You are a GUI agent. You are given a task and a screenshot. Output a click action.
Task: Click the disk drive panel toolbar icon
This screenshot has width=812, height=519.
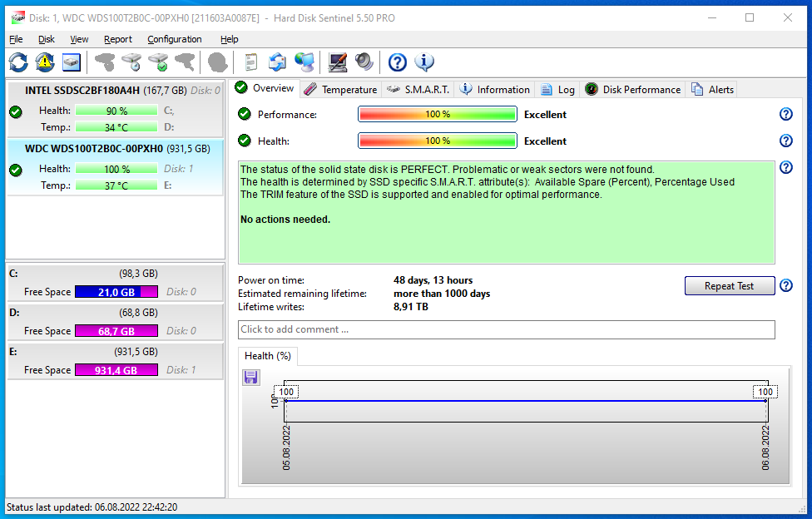point(72,62)
